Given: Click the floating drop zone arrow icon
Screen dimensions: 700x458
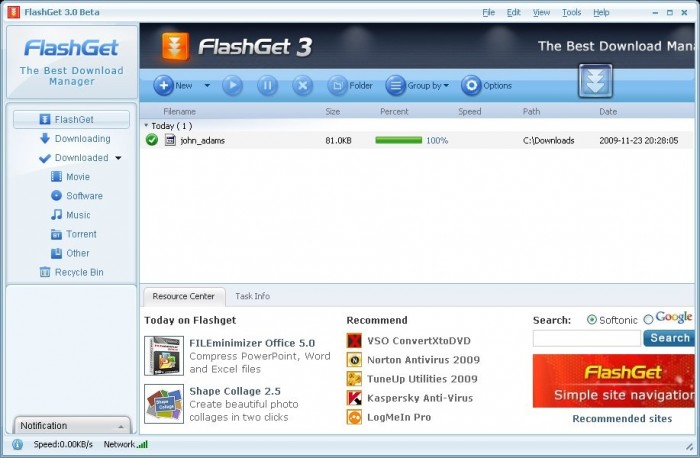Looking at the screenshot, I should coord(596,81).
